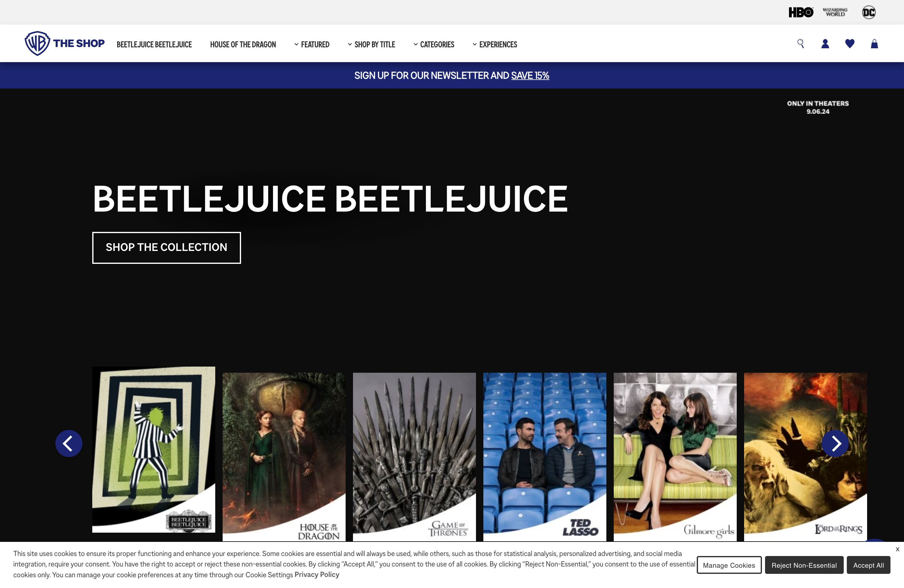904x588 pixels.
Task: Open the shopping bag icon
Action: tap(874, 44)
